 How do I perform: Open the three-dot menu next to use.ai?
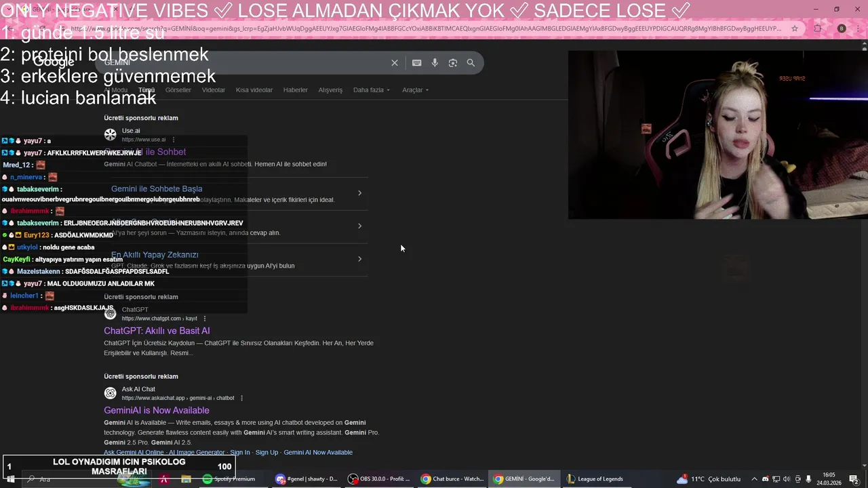pyautogui.click(x=174, y=140)
